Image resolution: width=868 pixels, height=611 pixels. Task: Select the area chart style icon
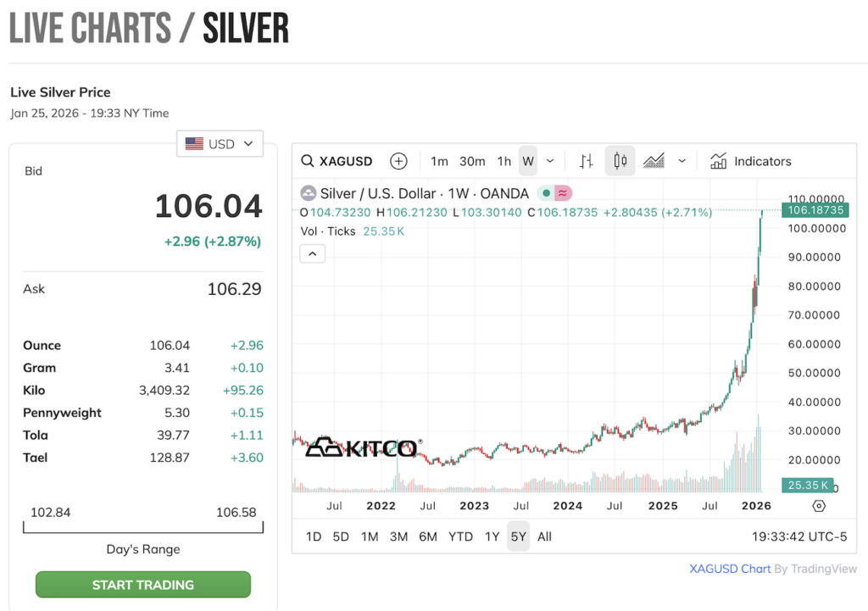point(654,161)
